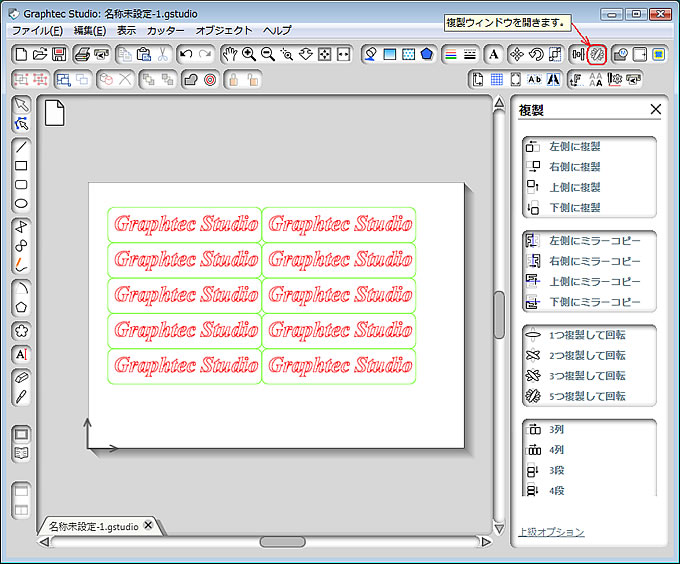
Task: Click the page icon on canvas
Action: click(55, 113)
